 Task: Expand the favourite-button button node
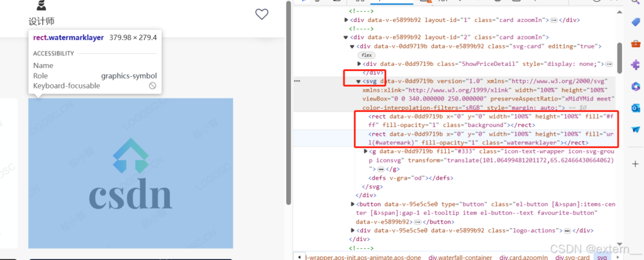tap(352, 204)
